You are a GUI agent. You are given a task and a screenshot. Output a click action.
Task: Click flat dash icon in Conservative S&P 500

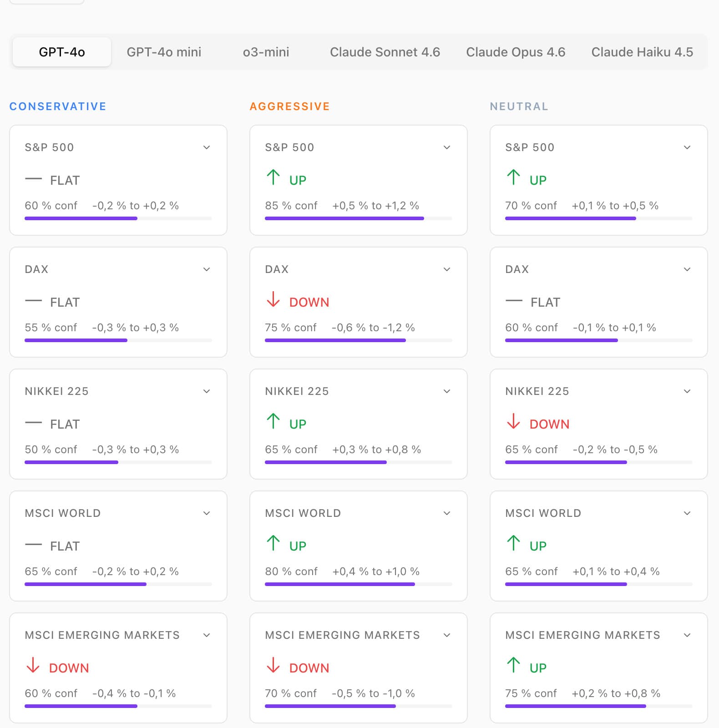(x=33, y=179)
